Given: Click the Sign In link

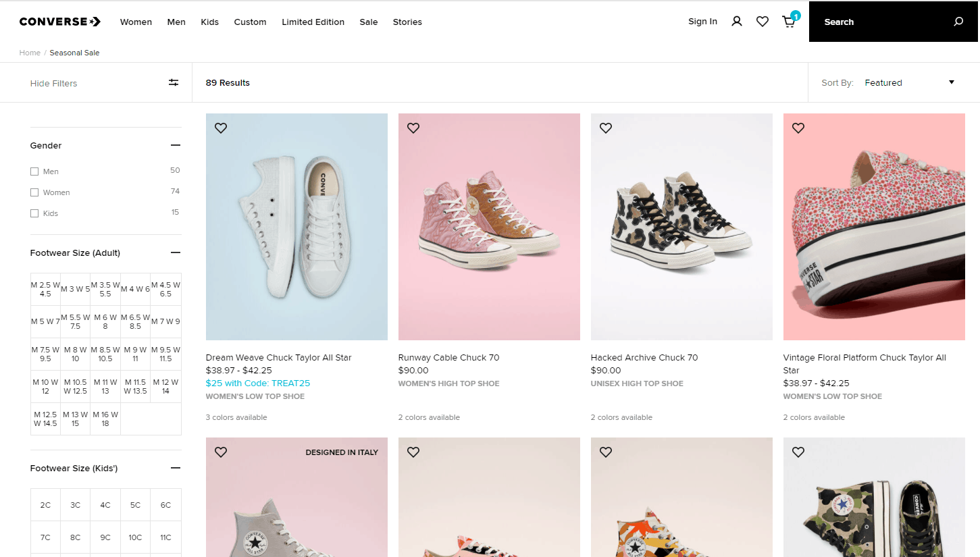Looking at the screenshot, I should (x=702, y=22).
